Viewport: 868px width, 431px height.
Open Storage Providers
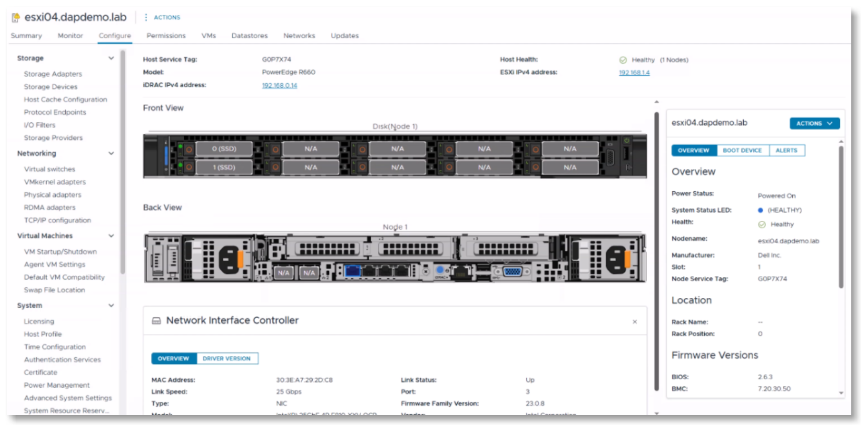pyautogui.click(x=53, y=138)
